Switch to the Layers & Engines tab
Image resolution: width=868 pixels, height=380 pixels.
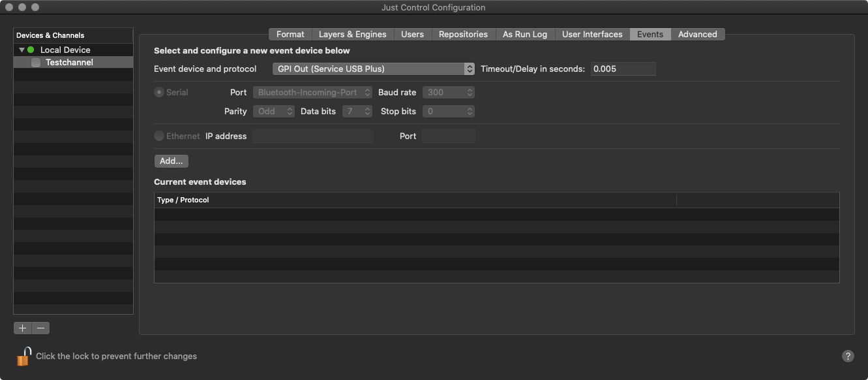(x=352, y=34)
